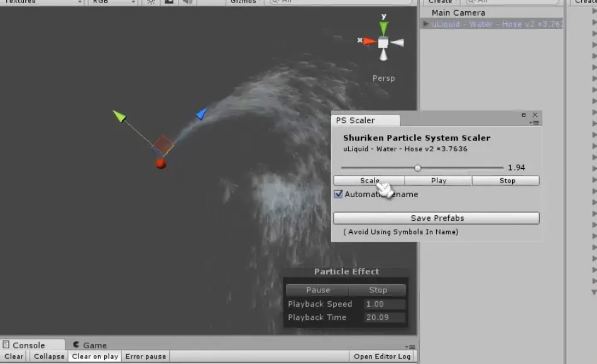Click Stop in the PS Scaler window
Screen dimensions: 597x364
pos(506,181)
